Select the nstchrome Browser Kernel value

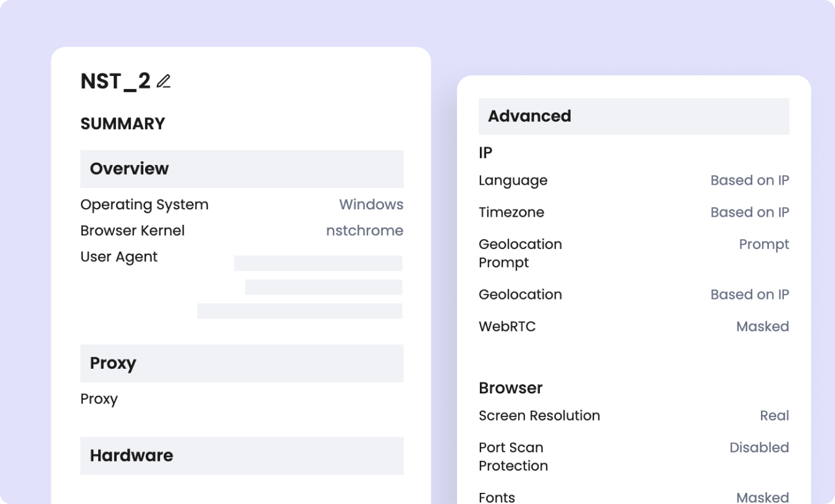click(364, 230)
